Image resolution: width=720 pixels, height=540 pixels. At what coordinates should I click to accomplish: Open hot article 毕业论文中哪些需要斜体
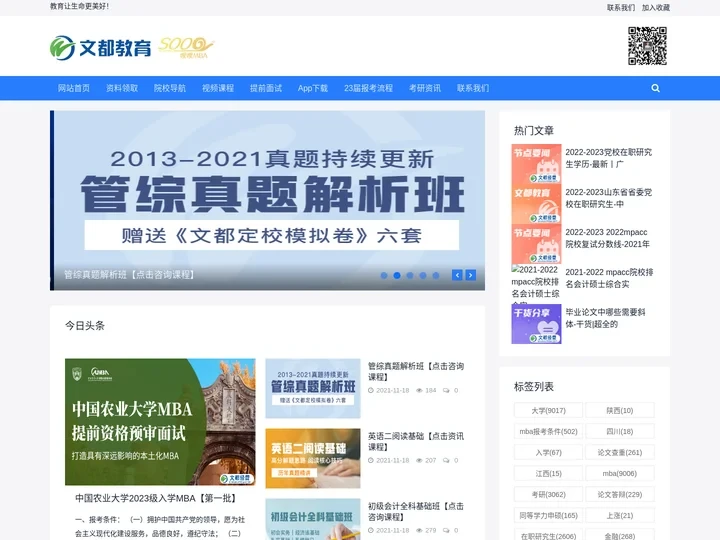pyautogui.click(x=605, y=318)
